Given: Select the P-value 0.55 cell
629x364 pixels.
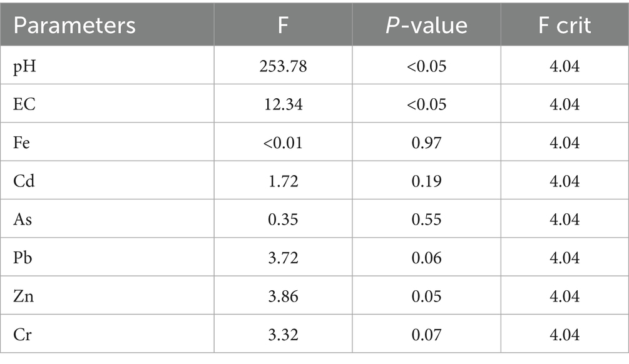Looking at the screenshot, I should (426, 220).
